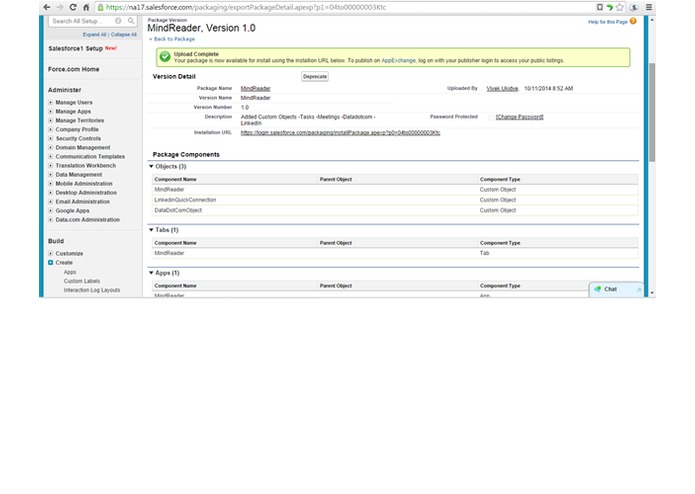
Task: Collapse the Create tree node
Action: point(51,263)
